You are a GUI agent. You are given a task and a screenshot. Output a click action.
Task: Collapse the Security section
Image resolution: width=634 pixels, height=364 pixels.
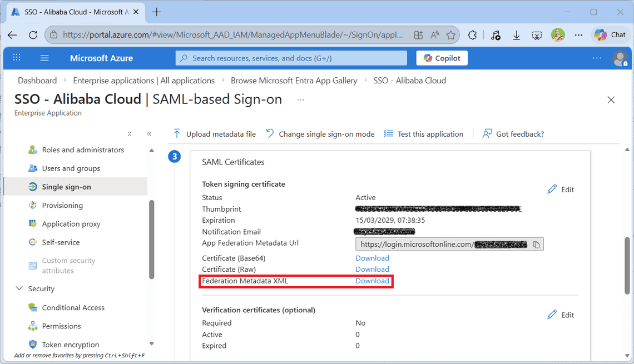coord(19,288)
